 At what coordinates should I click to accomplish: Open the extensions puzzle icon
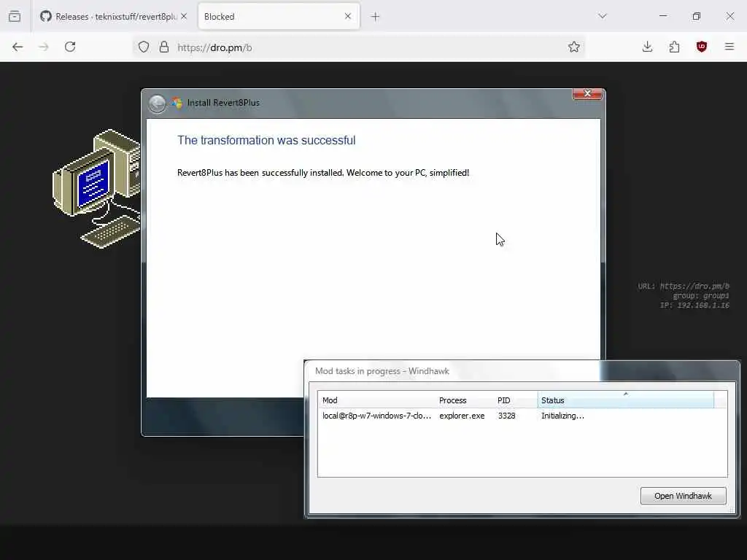[674, 47]
